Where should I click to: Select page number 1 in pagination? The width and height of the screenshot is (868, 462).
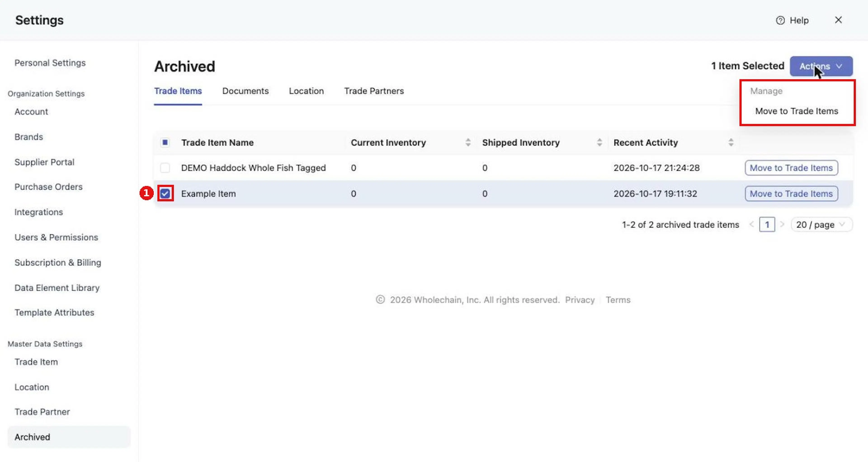(767, 225)
